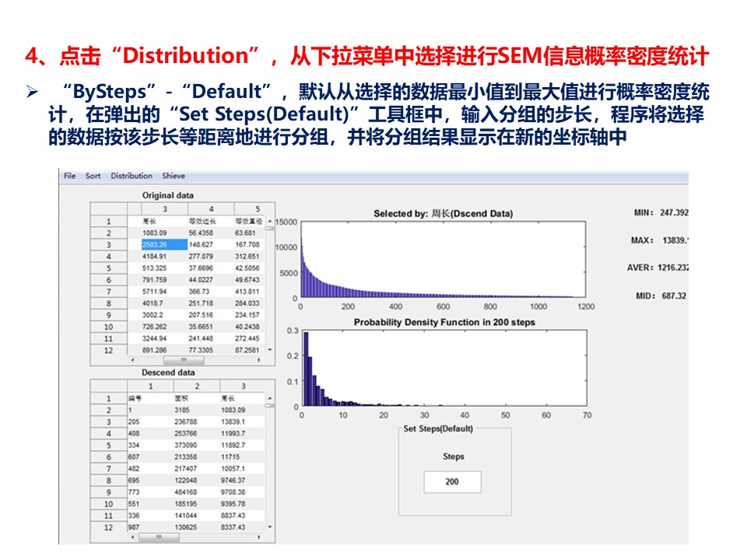Screen dimensions: 747x560
Task: Click the Steps input field showing 200
Action: tap(452, 481)
